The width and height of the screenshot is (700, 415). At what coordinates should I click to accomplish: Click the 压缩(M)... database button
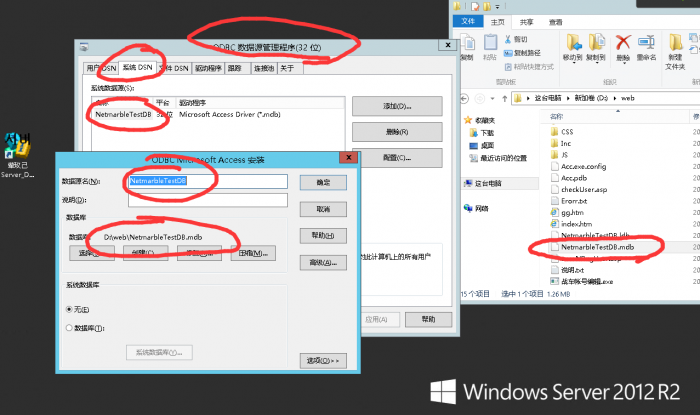251,253
